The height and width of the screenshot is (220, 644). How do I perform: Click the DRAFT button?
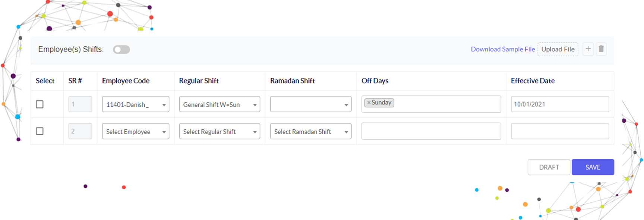pyautogui.click(x=549, y=167)
